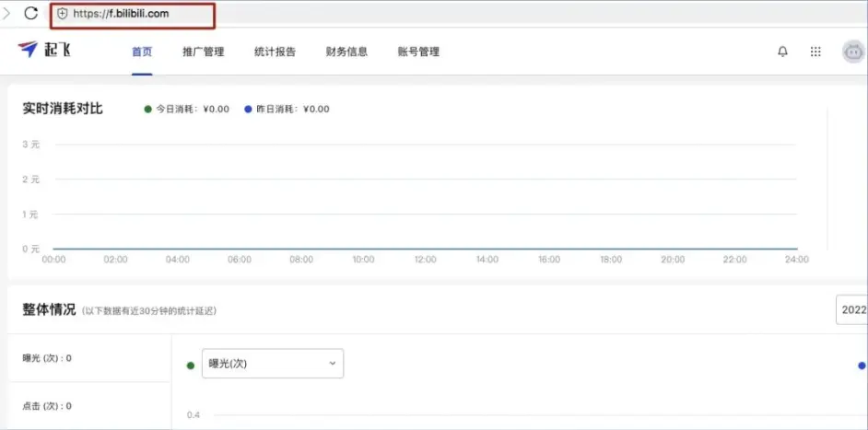Click the green dot beside 曝光(次) dropdown
The height and width of the screenshot is (430, 868).
tap(191, 365)
